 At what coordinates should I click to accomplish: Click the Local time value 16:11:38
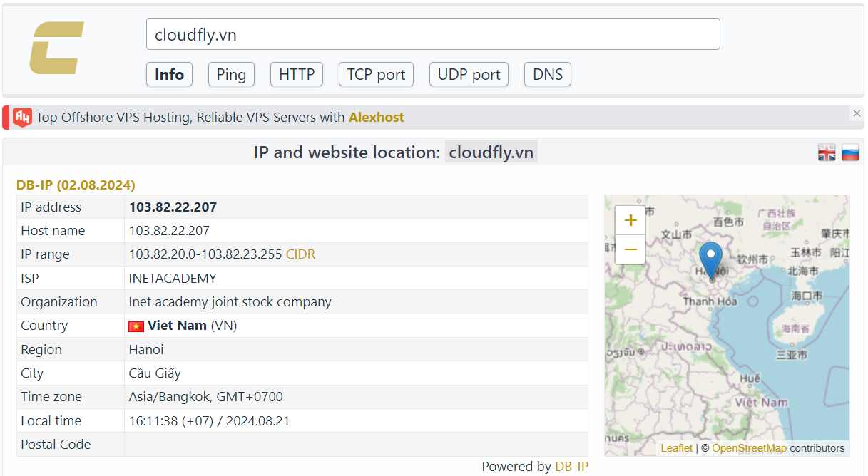click(209, 421)
